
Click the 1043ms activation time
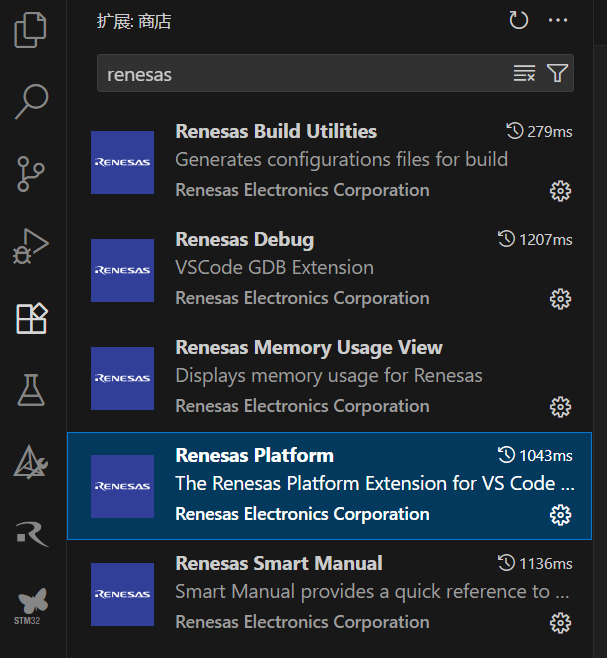tap(535, 455)
